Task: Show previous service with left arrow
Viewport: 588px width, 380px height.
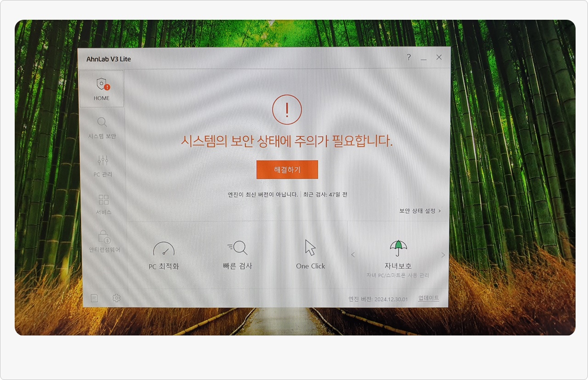Action: pyautogui.click(x=353, y=255)
